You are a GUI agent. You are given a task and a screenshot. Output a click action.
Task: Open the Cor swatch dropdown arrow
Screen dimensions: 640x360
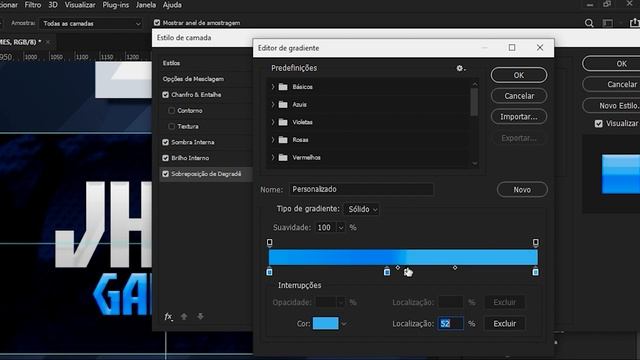click(x=344, y=324)
